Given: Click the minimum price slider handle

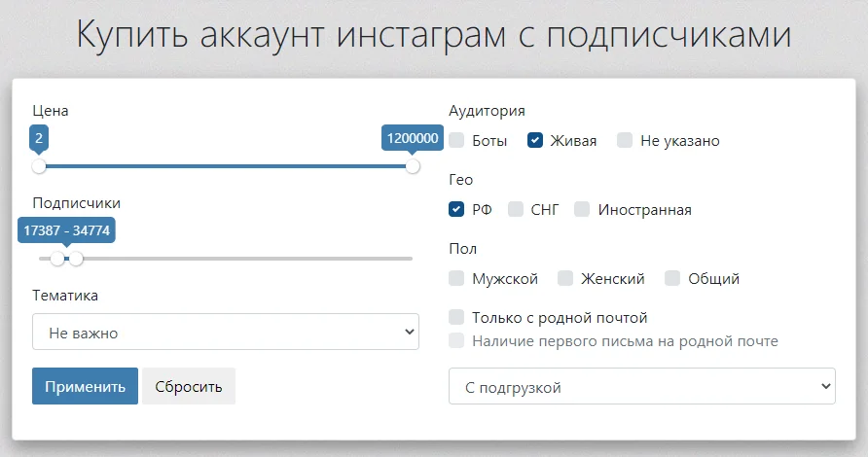Looking at the screenshot, I should (39, 166).
